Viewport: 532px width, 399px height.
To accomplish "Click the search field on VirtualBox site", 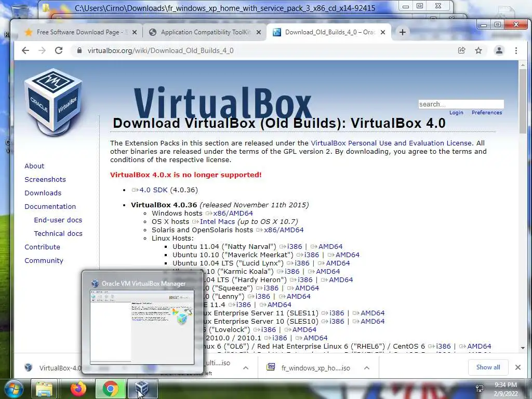I will 461,104.
